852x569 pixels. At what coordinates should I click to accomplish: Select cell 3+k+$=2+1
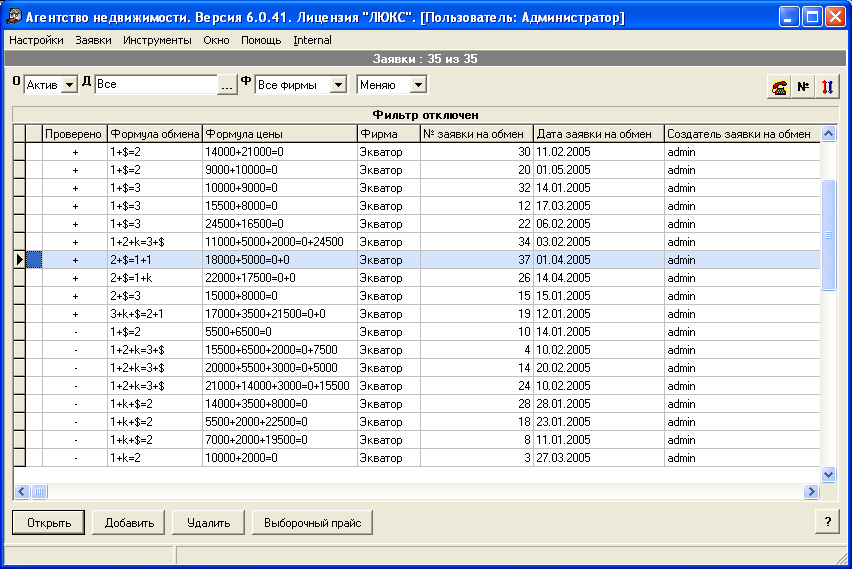click(155, 314)
